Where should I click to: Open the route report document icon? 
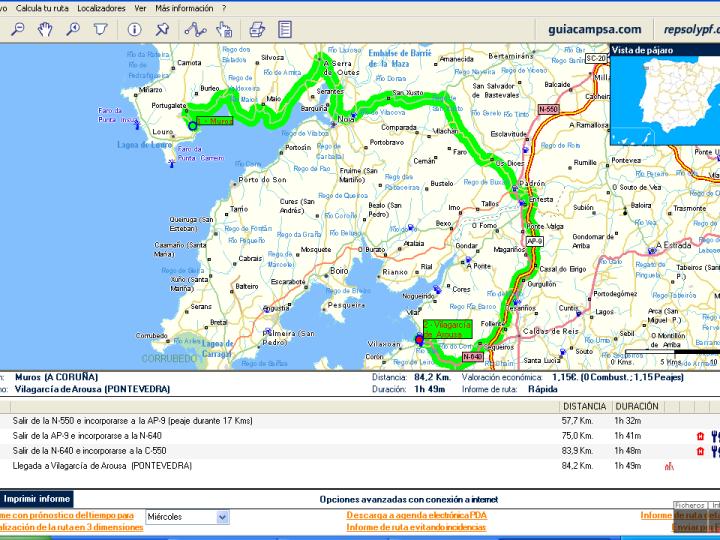point(285,29)
